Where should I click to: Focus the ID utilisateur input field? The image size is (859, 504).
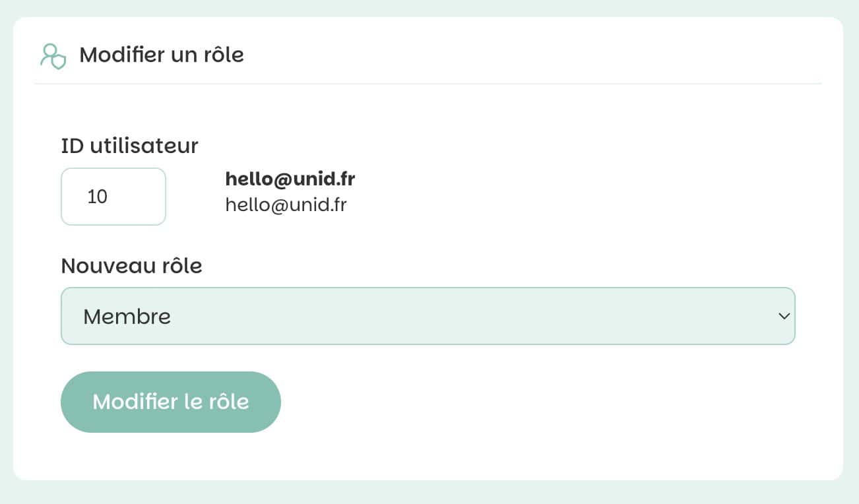click(113, 197)
